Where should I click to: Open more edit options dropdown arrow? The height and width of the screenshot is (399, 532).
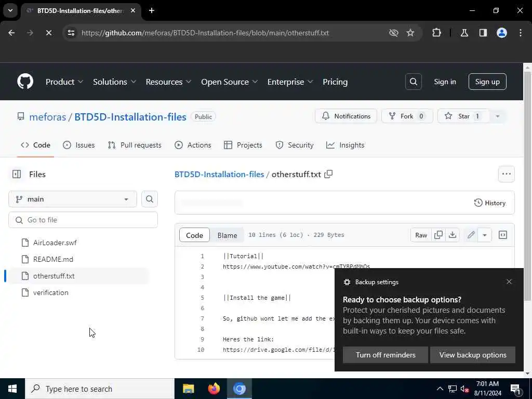coord(485,235)
